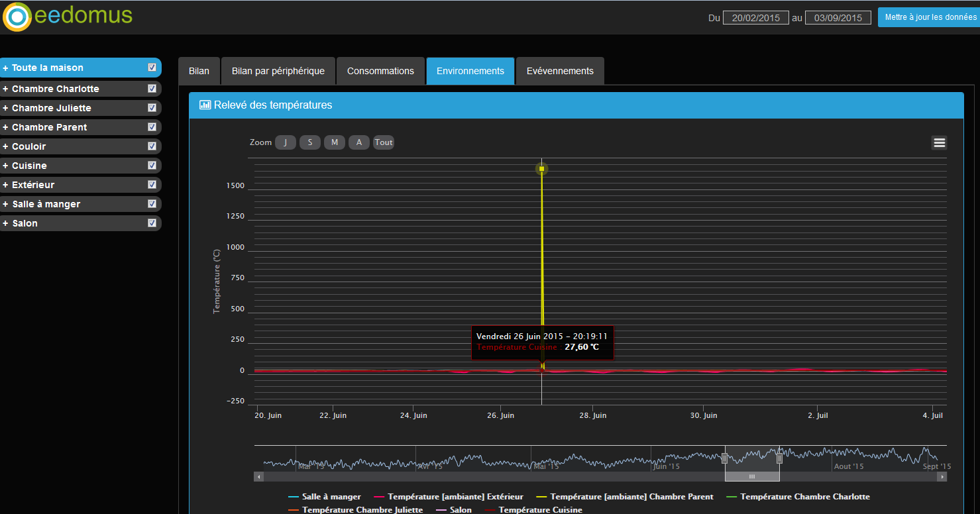The image size is (980, 514).
Task: Expand the Chambre Parent room
Action: [x=5, y=127]
